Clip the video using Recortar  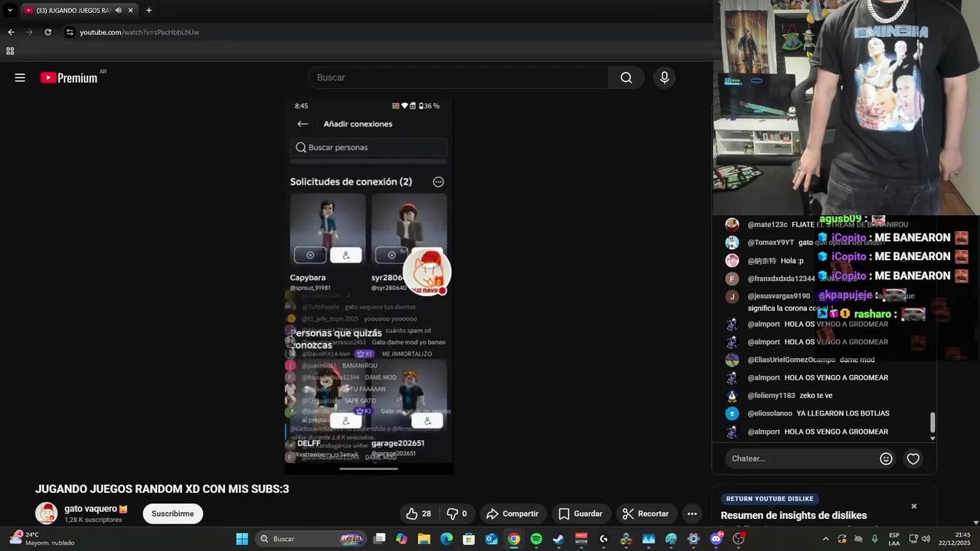[x=645, y=514]
